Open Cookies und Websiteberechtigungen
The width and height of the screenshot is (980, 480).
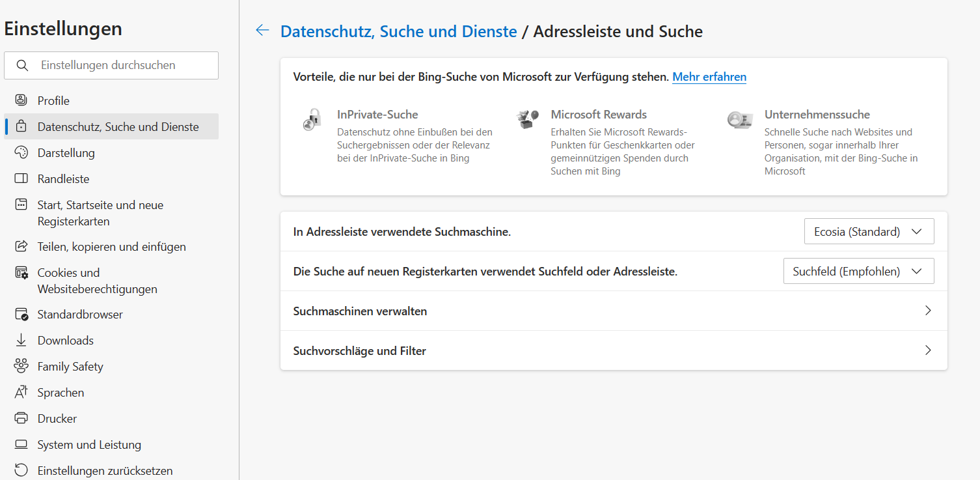[x=111, y=281]
